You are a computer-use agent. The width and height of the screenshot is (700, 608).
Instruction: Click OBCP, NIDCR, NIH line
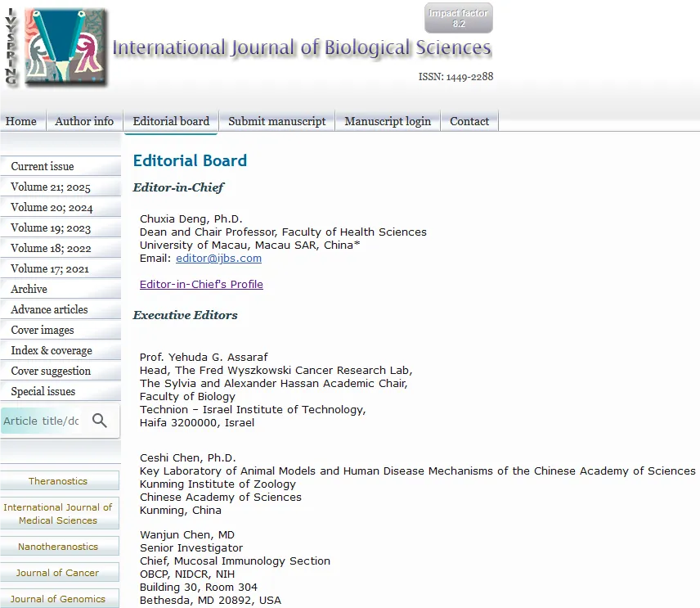click(x=187, y=574)
